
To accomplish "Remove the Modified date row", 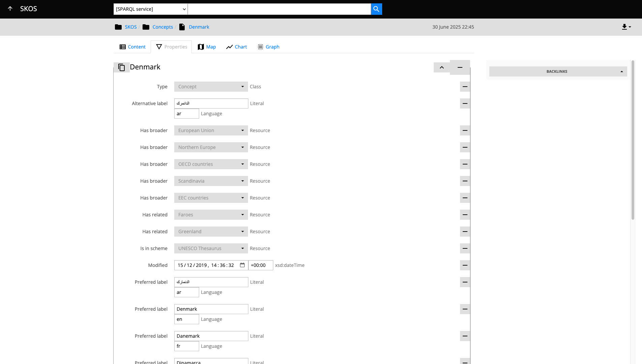I will tap(465, 265).
